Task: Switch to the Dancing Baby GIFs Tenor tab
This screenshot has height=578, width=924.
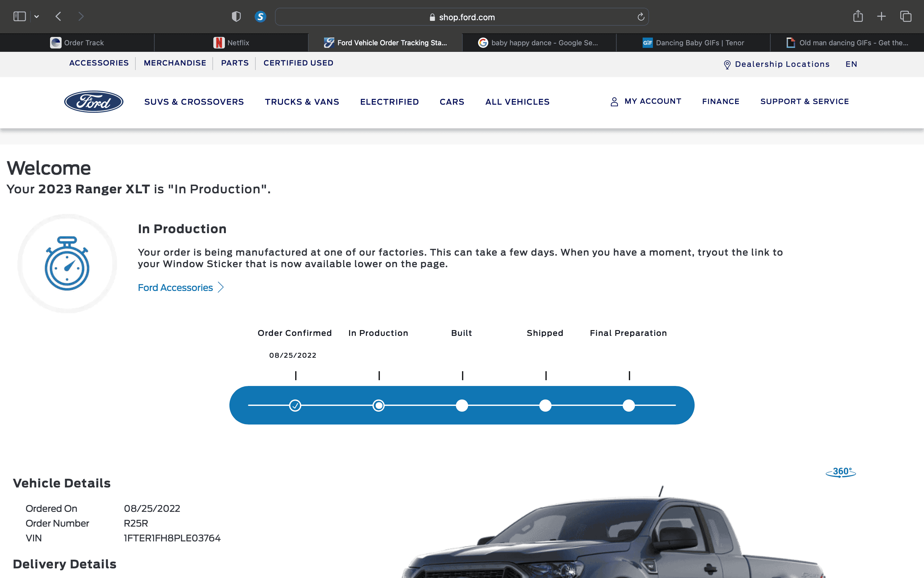Action: pyautogui.click(x=693, y=43)
